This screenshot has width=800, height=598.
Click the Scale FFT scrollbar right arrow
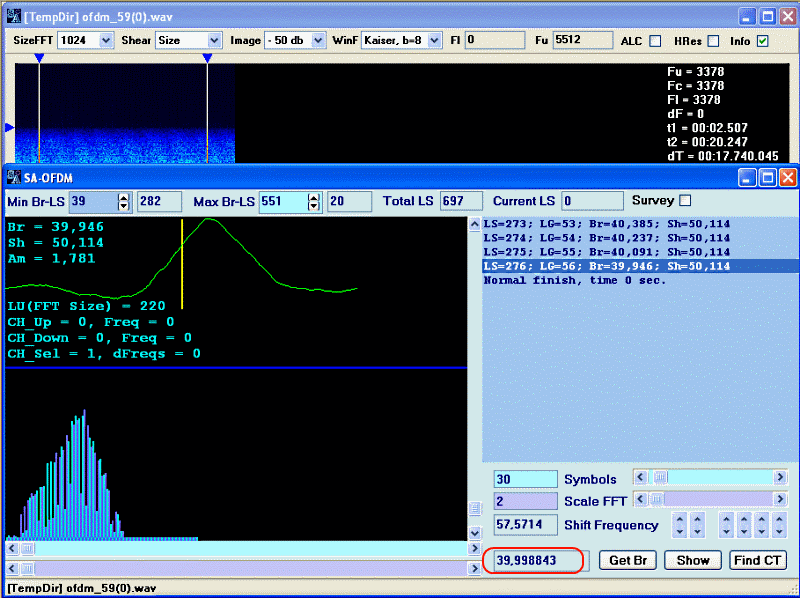[x=780, y=499]
